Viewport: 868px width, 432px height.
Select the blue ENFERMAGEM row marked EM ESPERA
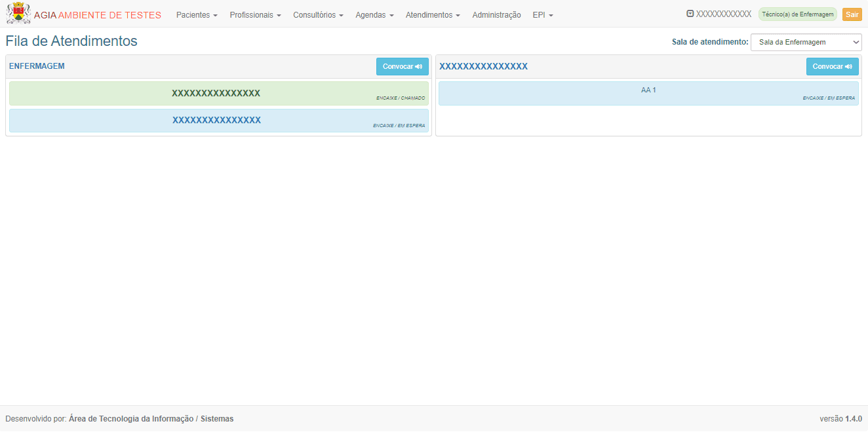[x=219, y=121]
